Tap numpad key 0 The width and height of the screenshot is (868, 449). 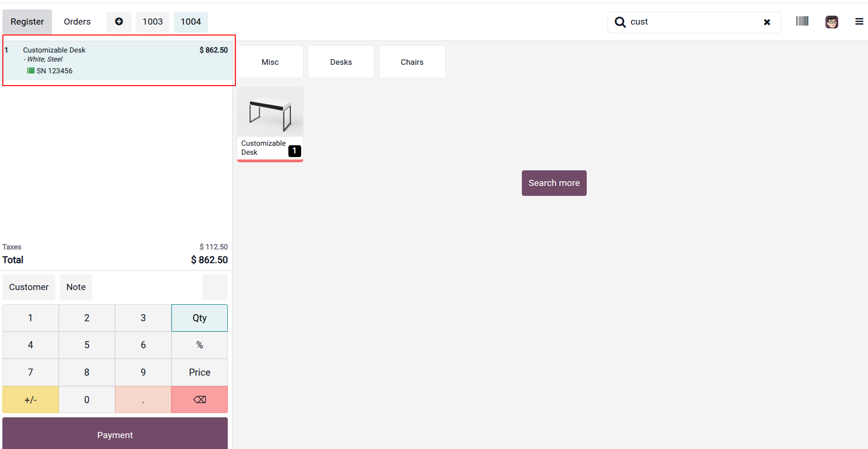click(x=87, y=399)
